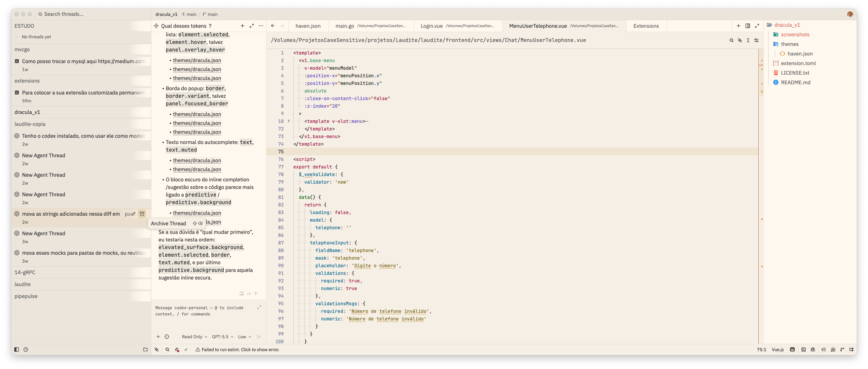Open editor controls sliders icon

click(756, 40)
